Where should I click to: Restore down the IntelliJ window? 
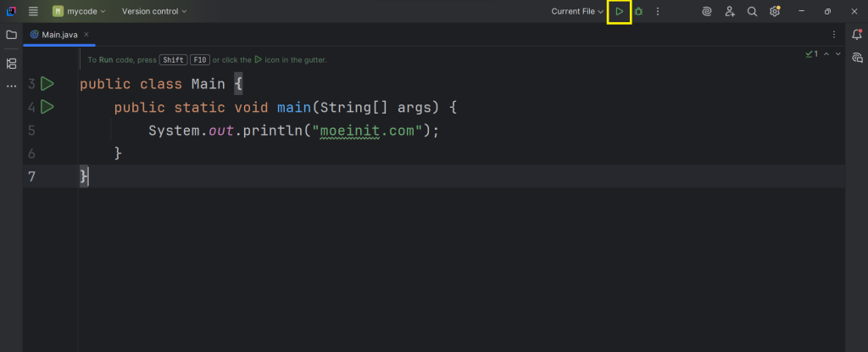[x=827, y=11]
